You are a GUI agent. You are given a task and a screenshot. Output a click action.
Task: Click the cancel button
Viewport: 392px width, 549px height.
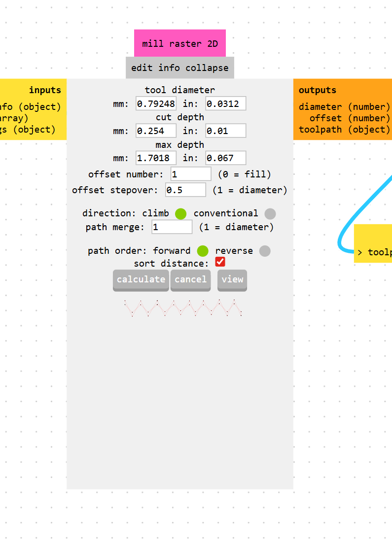click(x=190, y=280)
